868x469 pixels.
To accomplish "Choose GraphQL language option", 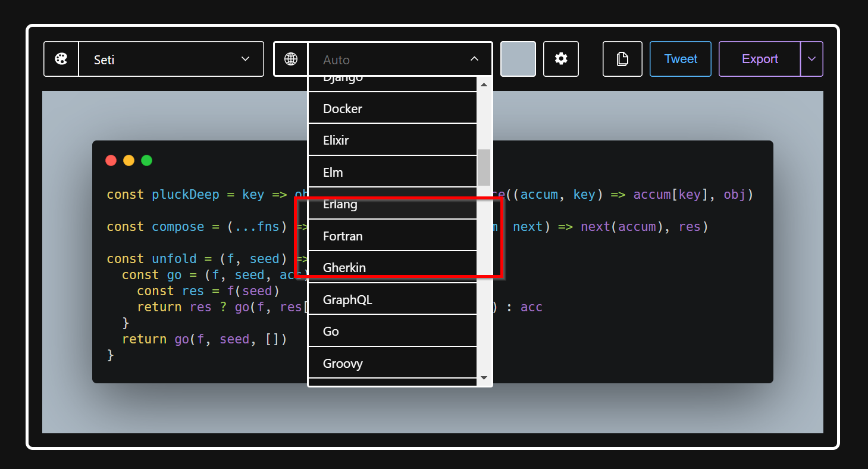I will pos(393,299).
